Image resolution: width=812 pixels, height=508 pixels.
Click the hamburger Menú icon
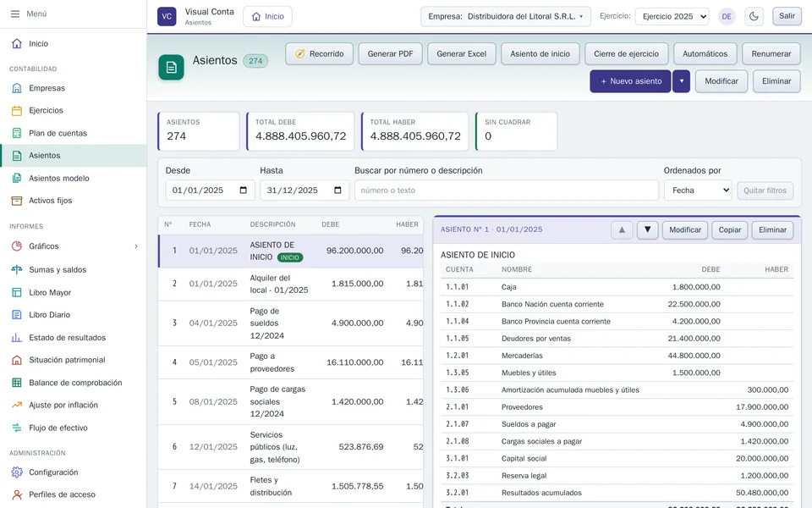(x=15, y=14)
